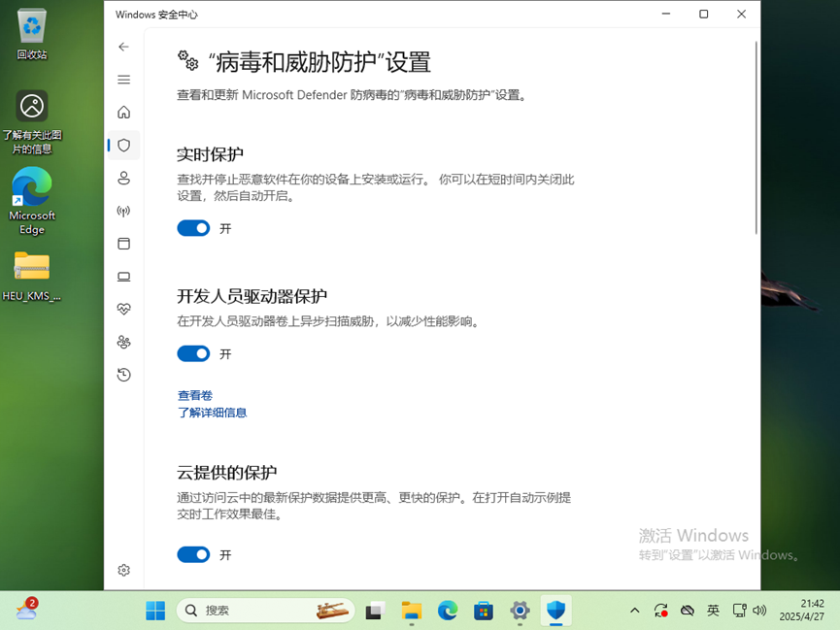Screen dimensions: 840x630
Task: Open Device performance & health icon
Action: click(x=123, y=310)
